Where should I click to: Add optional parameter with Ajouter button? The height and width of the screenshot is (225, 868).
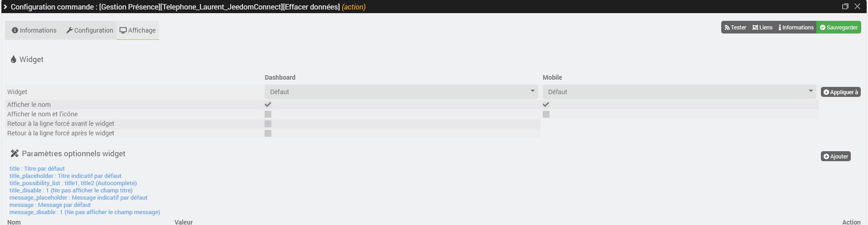(835, 157)
